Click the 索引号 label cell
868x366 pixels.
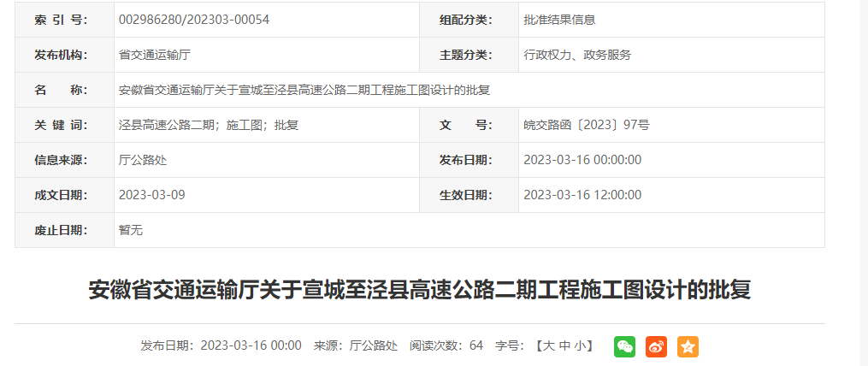coord(64,20)
